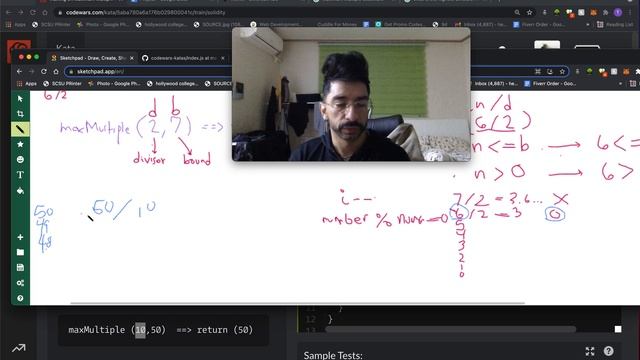Click the zoom magnifier icon in the Codewars address bar

(517, 13)
